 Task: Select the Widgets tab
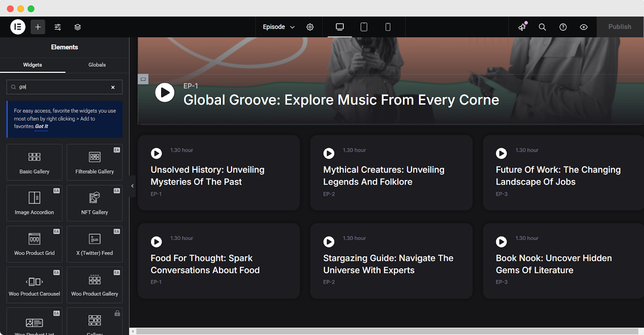tap(33, 65)
